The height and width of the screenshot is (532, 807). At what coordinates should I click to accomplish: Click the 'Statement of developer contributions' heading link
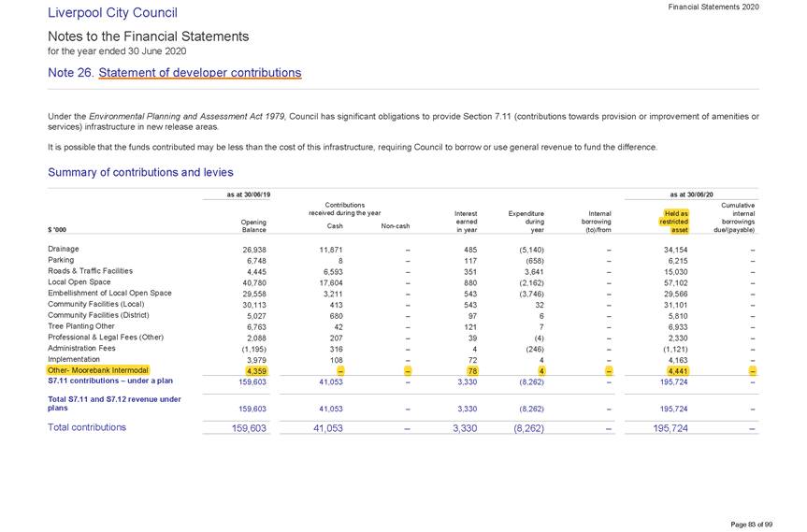(x=200, y=73)
